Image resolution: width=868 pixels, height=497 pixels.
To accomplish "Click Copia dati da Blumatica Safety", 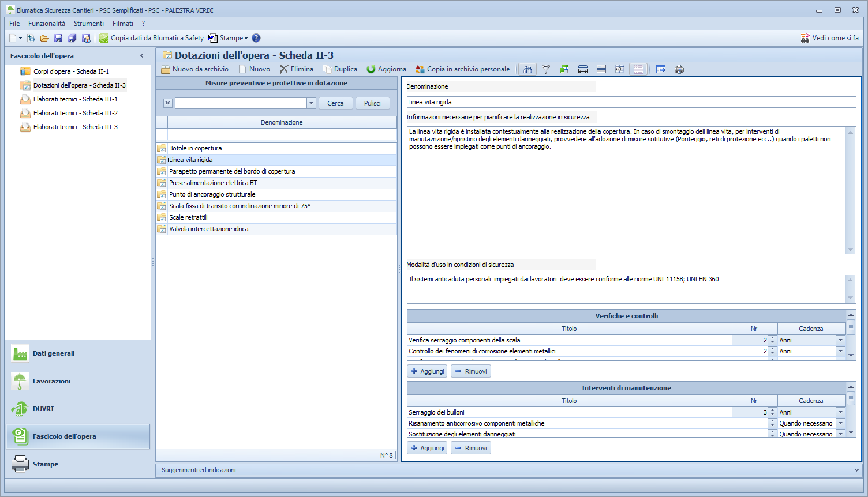I will (151, 38).
